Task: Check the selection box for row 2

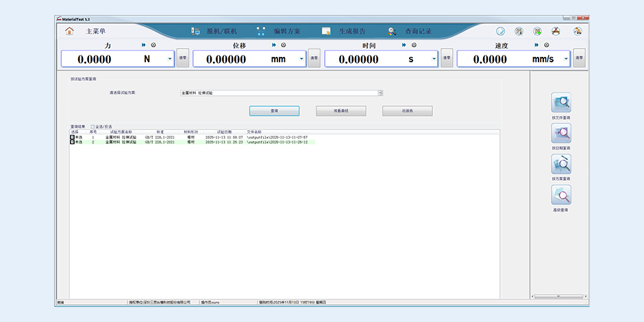Action: tap(72, 143)
